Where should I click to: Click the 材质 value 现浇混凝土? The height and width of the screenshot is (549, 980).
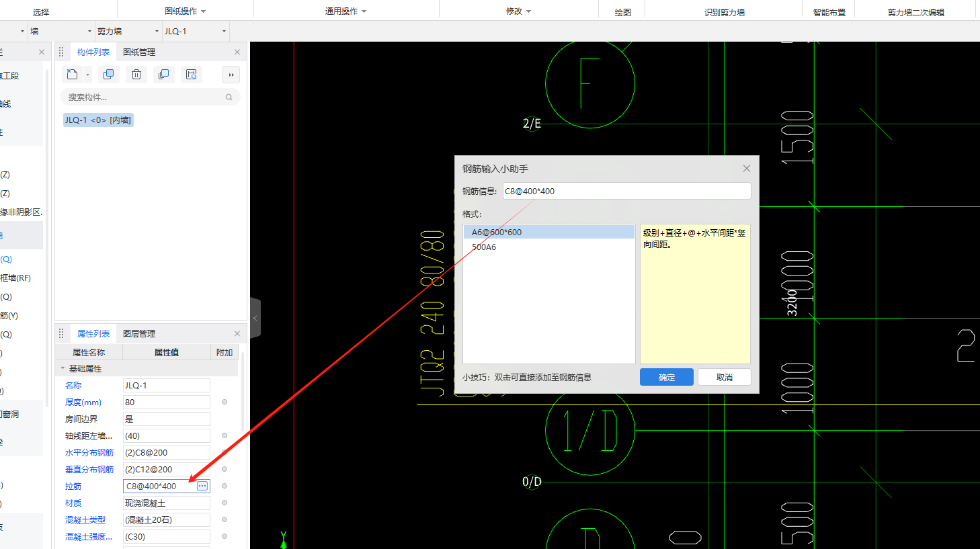tap(167, 503)
